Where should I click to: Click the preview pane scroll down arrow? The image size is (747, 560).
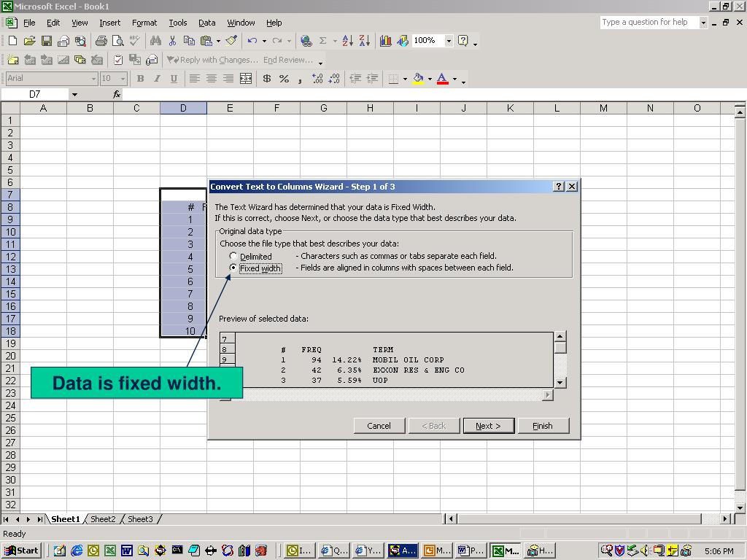tap(560, 382)
